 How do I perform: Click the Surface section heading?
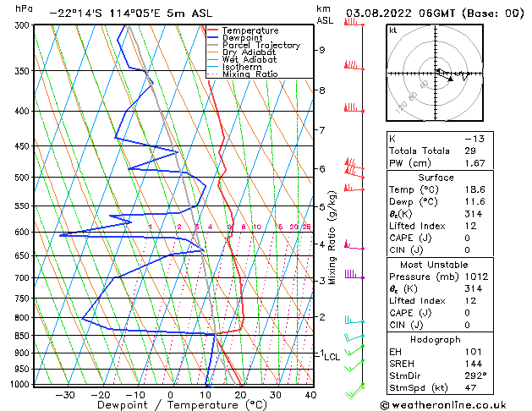click(436, 178)
